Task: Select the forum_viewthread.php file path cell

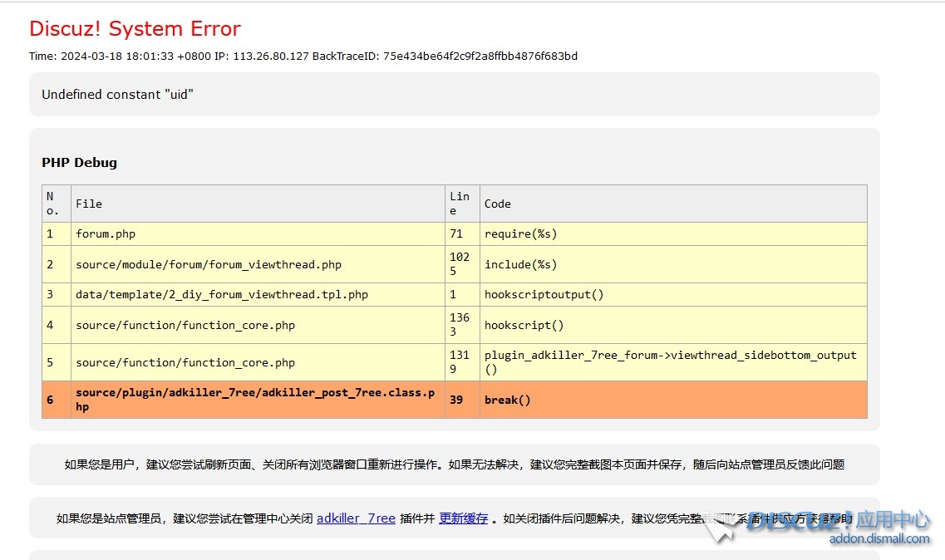Action: (x=209, y=265)
